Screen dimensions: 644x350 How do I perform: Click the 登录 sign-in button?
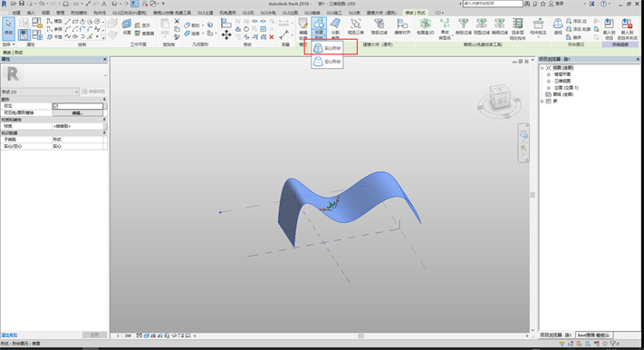[556, 4]
